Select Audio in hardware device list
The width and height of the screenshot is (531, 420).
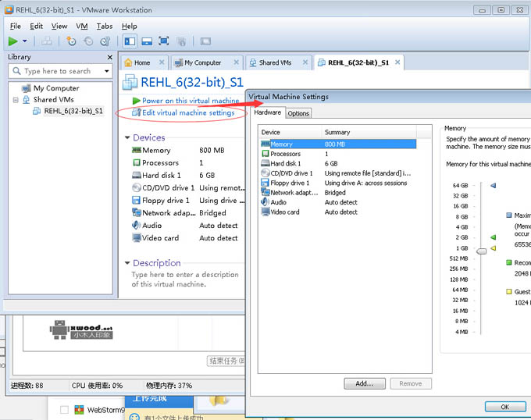point(338,202)
